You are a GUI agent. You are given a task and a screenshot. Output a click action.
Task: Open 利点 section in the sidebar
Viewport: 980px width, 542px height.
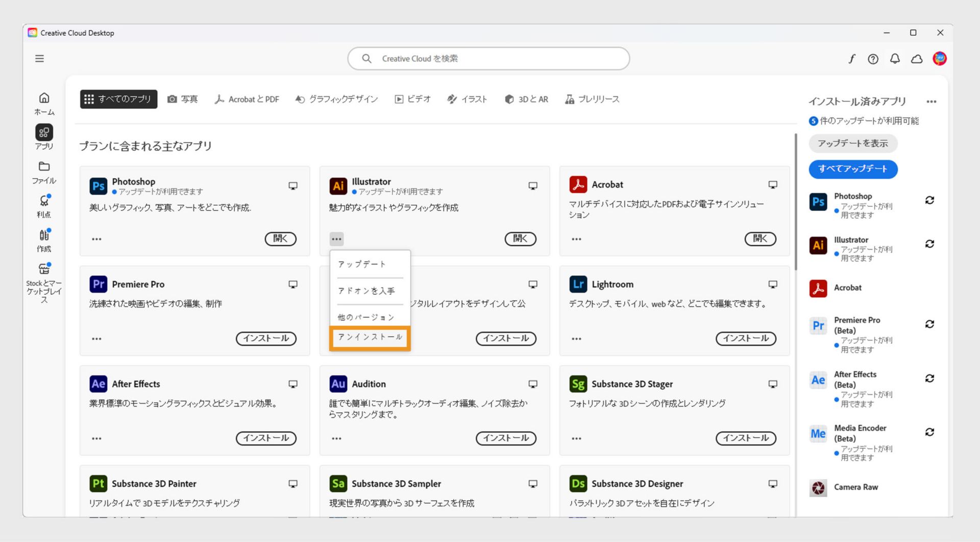coord(44,206)
